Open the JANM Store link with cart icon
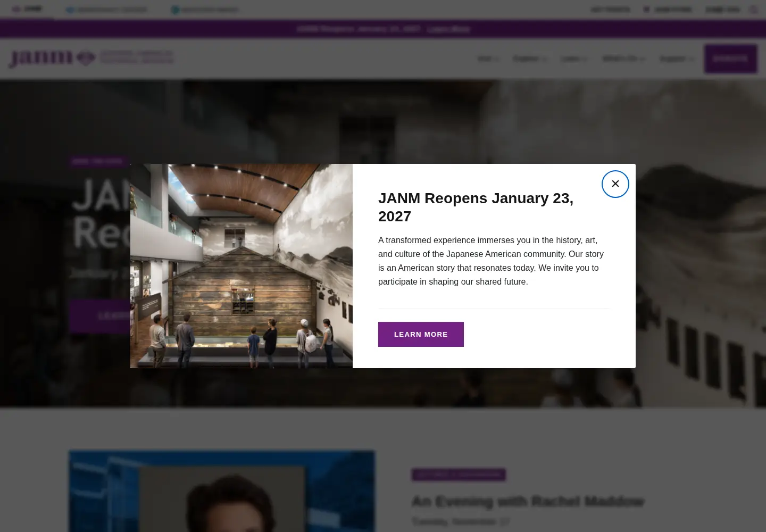The image size is (766, 532). [x=667, y=10]
